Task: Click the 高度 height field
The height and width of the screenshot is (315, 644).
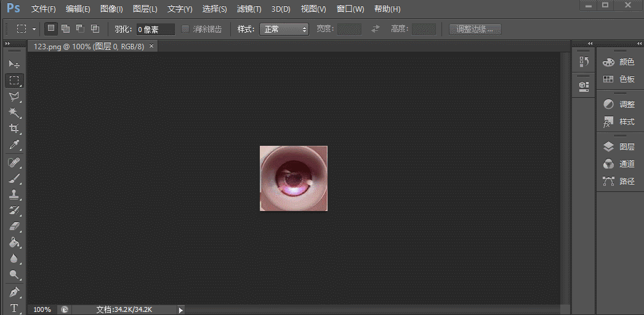Action: pos(424,29)
